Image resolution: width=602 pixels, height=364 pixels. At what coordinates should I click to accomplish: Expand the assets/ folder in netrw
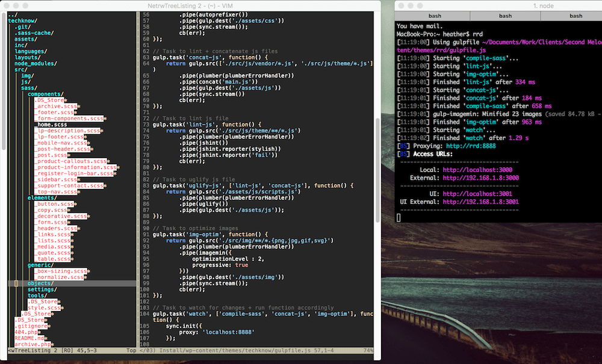click(26, 39)
